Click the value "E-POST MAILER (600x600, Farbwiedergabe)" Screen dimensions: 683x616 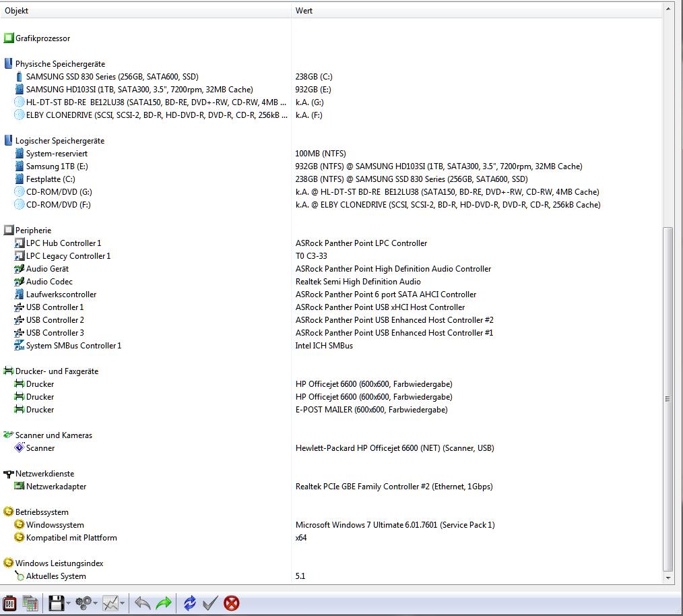point(372,410)
